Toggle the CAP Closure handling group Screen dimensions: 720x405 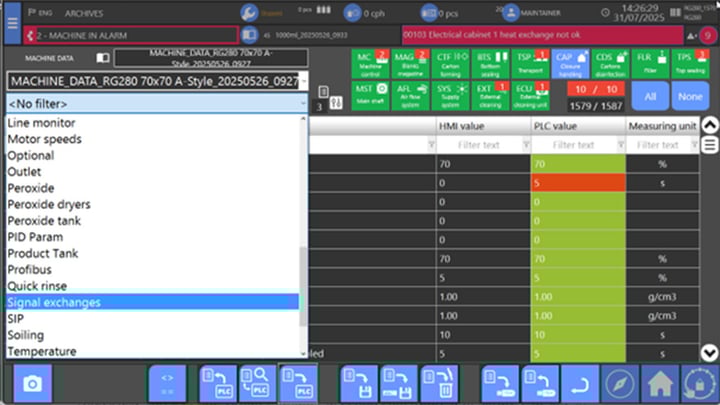coord(568,63)
